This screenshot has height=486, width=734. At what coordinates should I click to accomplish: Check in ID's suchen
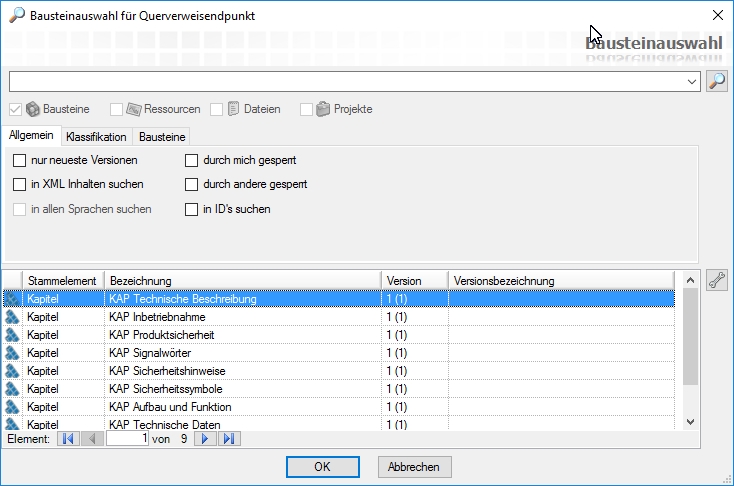click(x=191, y=209)
